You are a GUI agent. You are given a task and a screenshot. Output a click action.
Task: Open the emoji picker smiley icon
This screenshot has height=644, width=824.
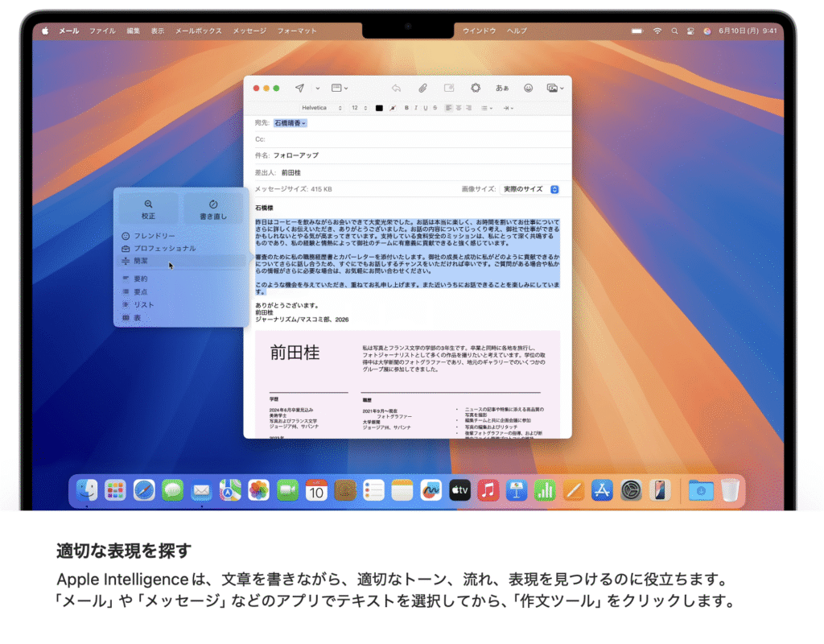coord(528,88)
